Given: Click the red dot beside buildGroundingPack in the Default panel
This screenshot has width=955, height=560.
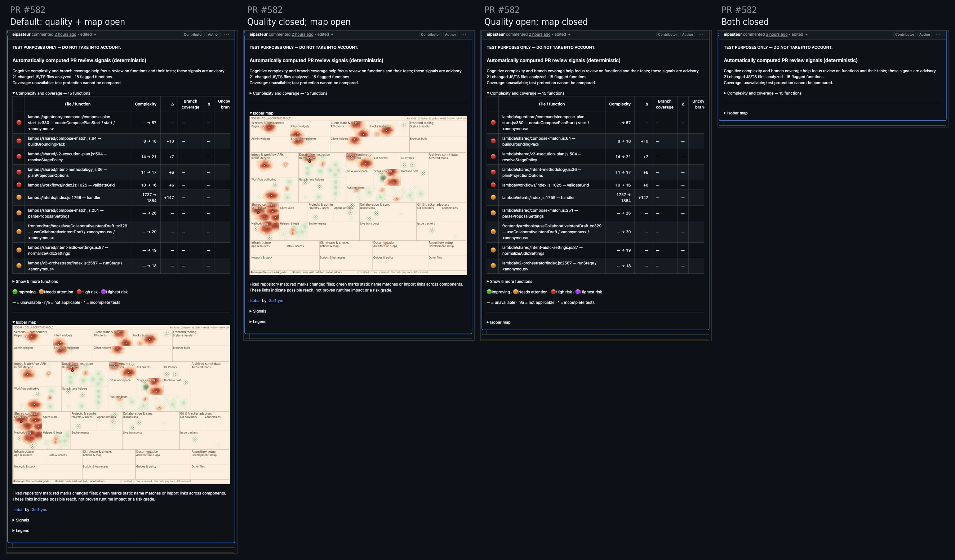Looking at the screenshot, I should click(19, 141).
